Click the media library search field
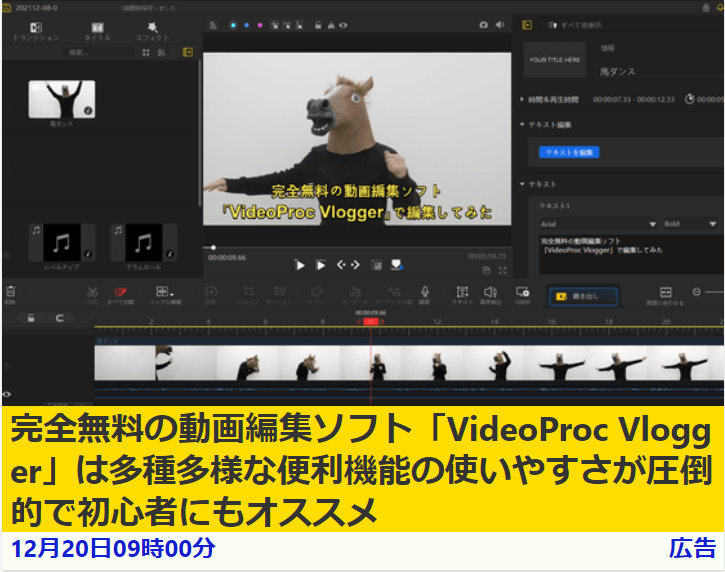 pyautogui.click(x=98, y=52)
